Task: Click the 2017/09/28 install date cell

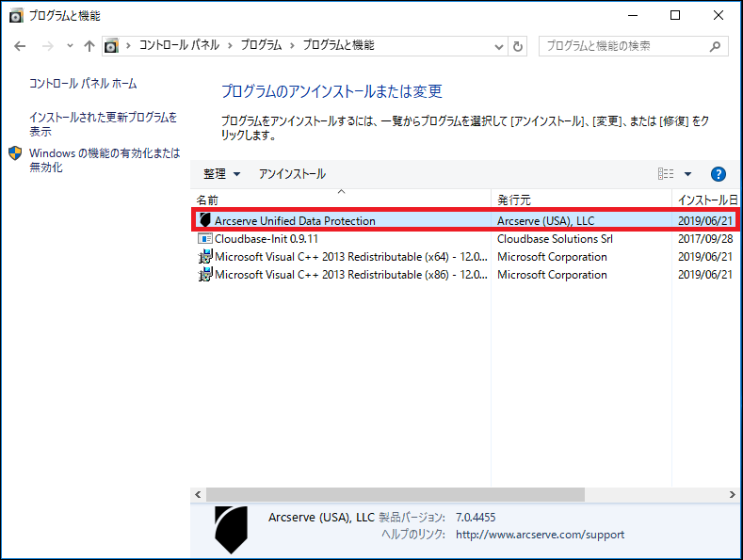Action: pyautogui.click(x=705, y=239)
